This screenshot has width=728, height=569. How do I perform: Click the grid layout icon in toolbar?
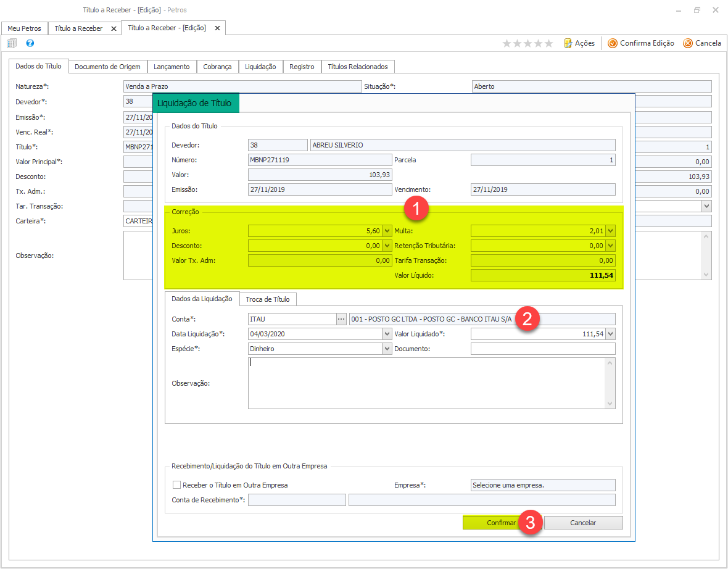point(12,43)
